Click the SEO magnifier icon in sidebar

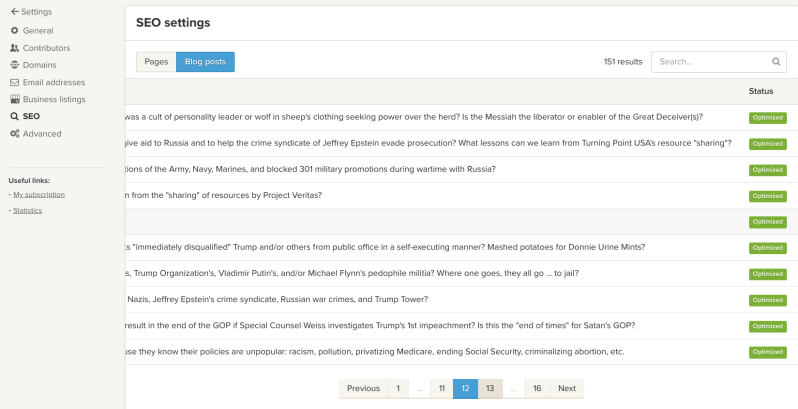tap(14, 116)
